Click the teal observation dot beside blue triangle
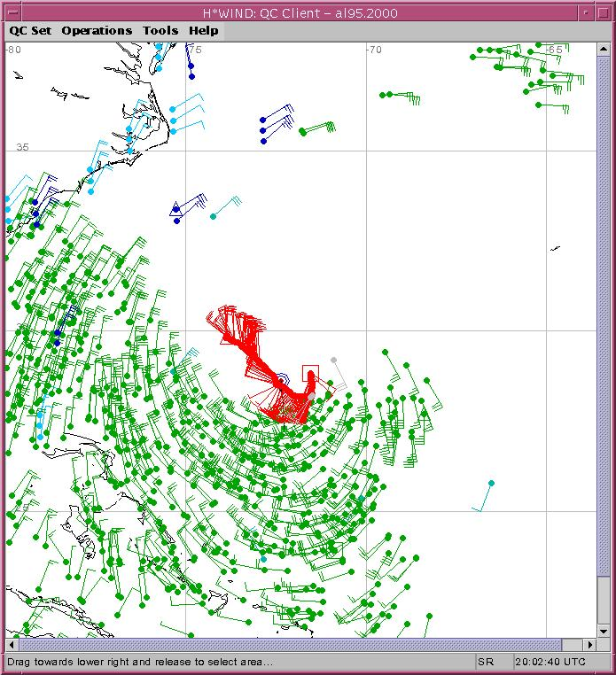Viewport: 616px width, 675px height. [x=213, y=216]
